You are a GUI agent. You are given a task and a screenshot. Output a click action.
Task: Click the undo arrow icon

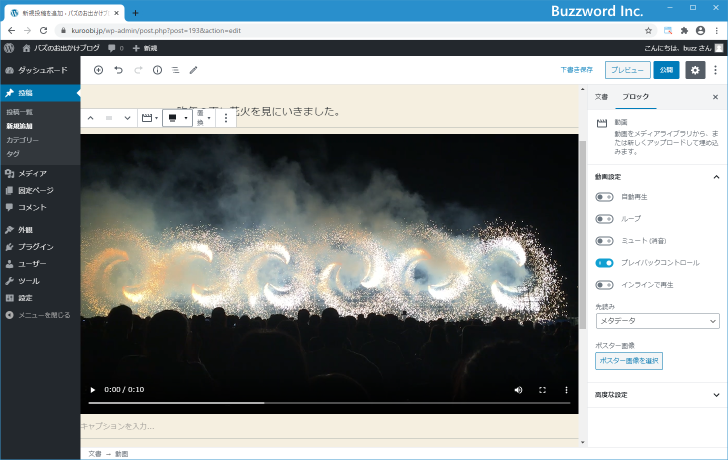(x=118, y=70)
